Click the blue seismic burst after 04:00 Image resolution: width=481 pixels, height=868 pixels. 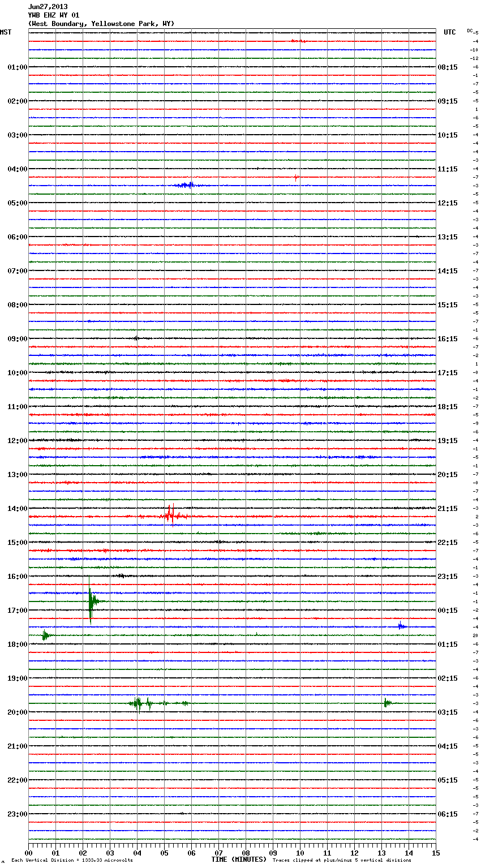[x=186, y=185]
